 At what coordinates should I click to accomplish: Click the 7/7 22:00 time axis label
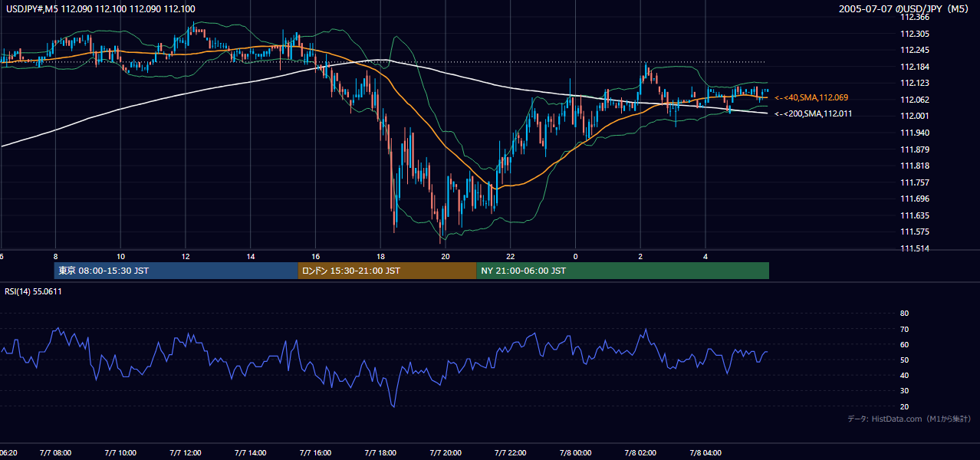(511, 453)
